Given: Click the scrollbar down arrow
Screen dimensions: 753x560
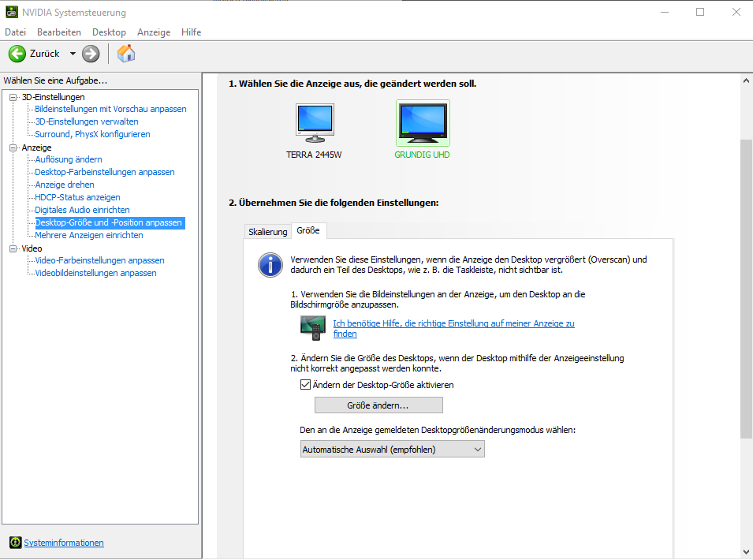Looking at the screenshot, I should coord(746,552).
